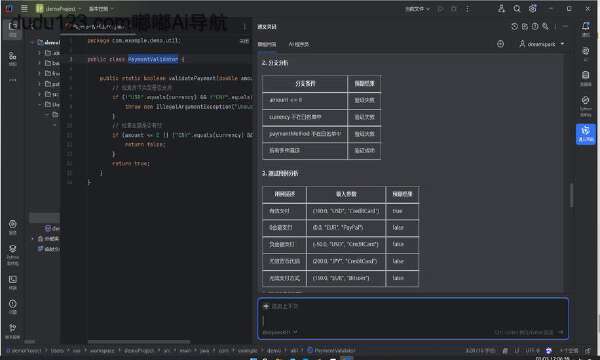The width and height of the screenshot is (600, 360).
Task: Open IDE settings gear in title bar
Action: point(532,8)
